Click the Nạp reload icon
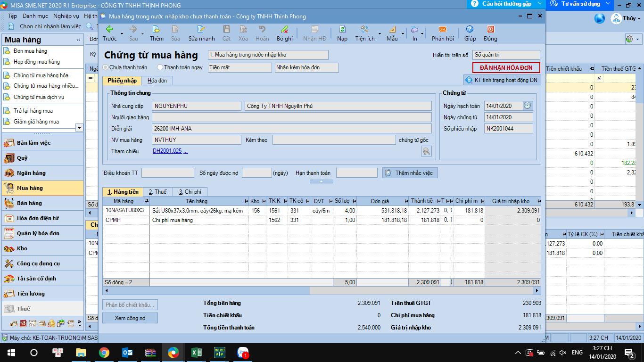 pyautogui.click(x=342, y=30)
